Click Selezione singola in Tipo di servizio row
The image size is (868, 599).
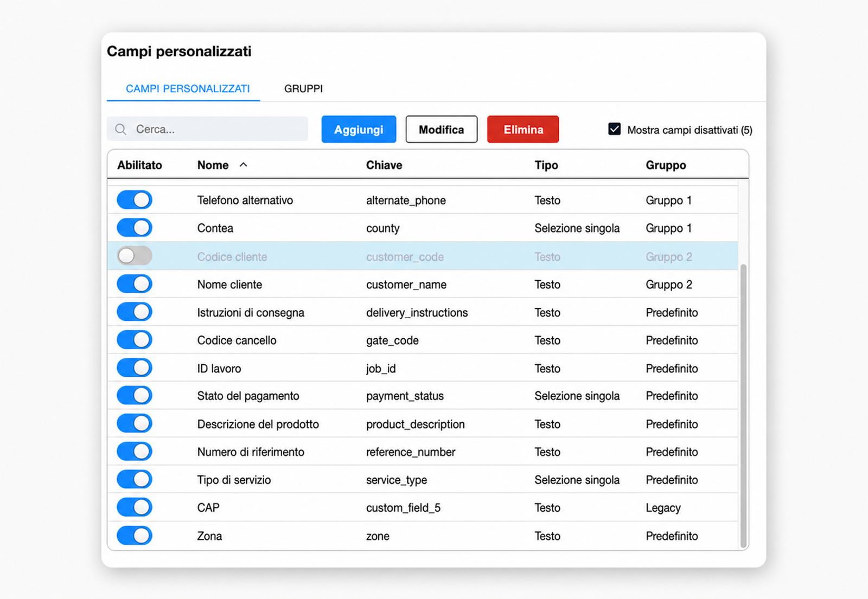pyautogui.click(x=577, y=480)
